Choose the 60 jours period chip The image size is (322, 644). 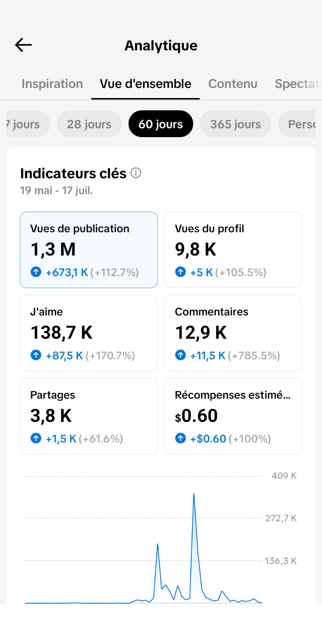[161, 124]
